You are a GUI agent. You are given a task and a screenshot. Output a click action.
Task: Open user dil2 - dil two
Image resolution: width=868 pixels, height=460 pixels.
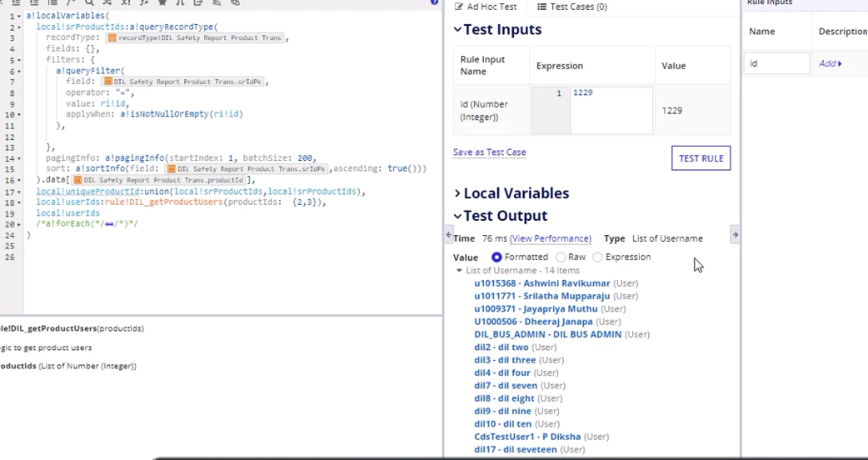tap(501, 347)
